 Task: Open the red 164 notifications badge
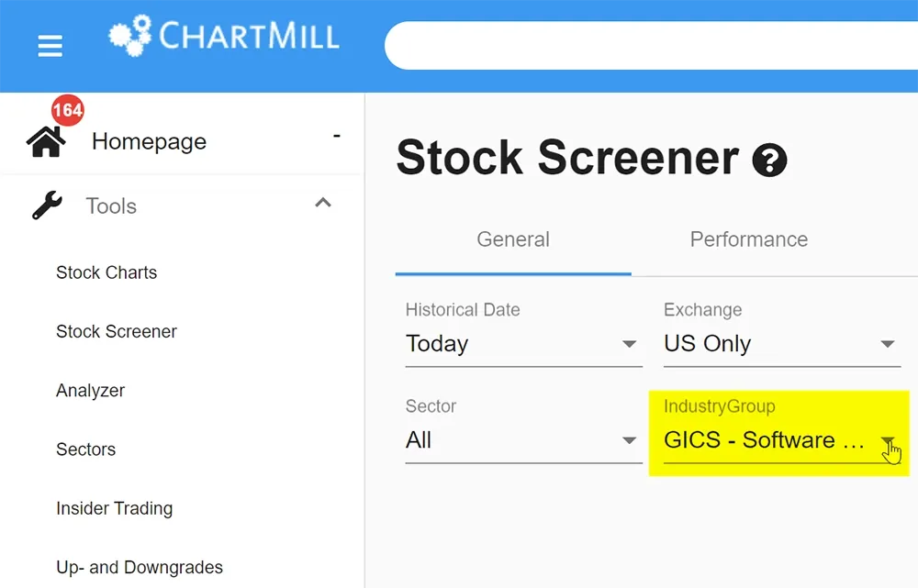coord(68,110)
